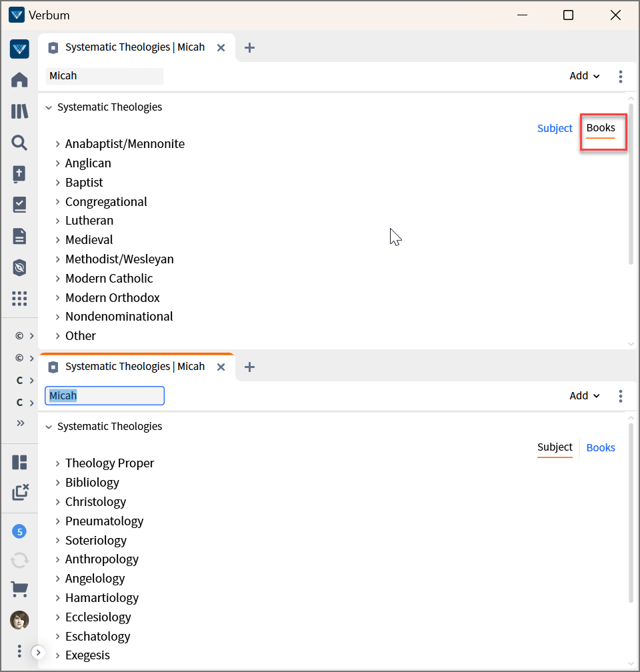Image resolution: width=640 pixels, height=672 pixels.
Task: Close bottom Systematic Theologies tab
Action: (221, 367)
